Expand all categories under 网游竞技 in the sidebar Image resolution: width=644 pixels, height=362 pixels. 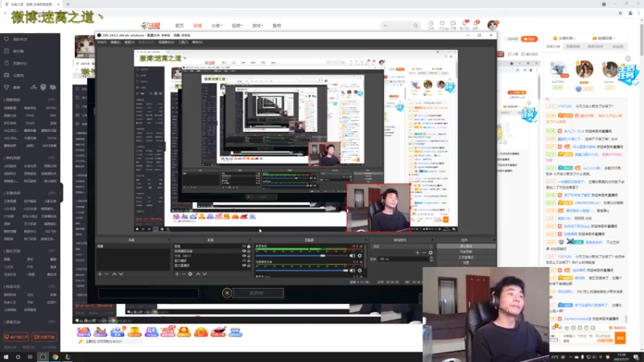pyautogui.click(x=52, y=100)
